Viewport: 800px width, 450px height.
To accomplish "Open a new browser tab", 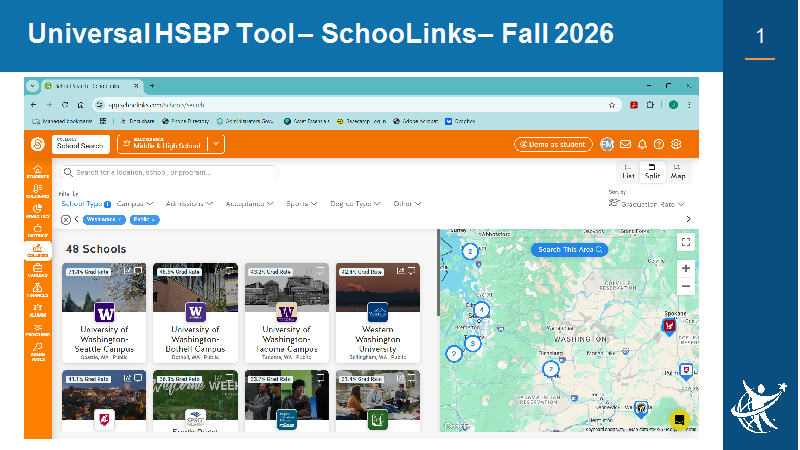I will click(152, 86).
